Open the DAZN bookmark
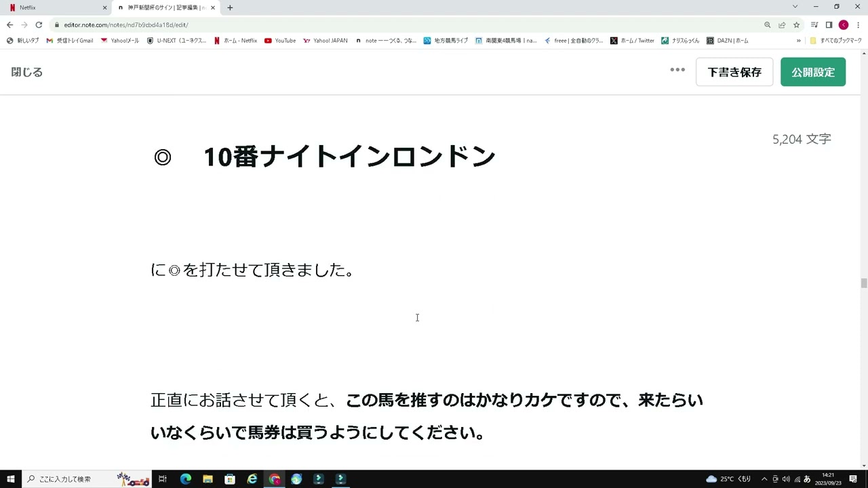 click(x=727, y=40)
